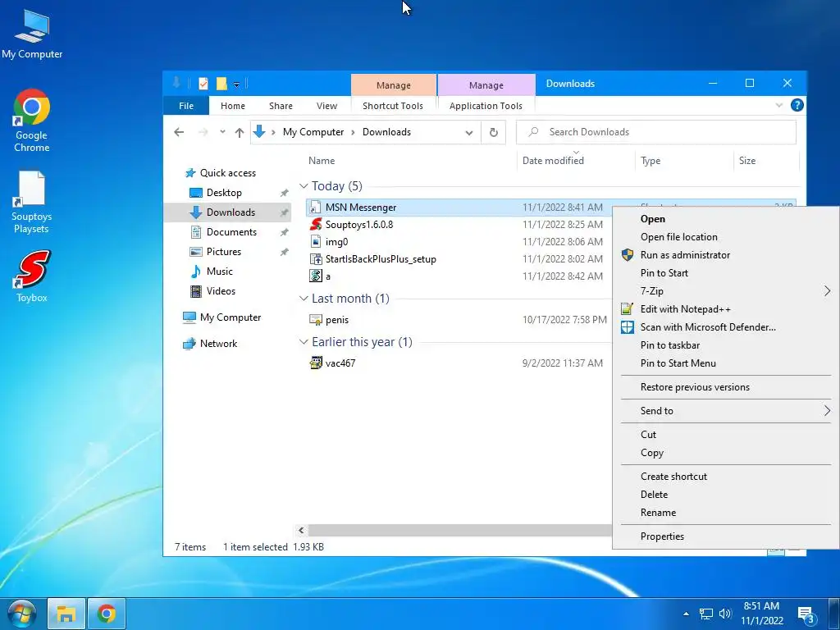Screen dimensions: 840x630
Task: Collapse the Today (5) group
Action: (x=304, y=186)
